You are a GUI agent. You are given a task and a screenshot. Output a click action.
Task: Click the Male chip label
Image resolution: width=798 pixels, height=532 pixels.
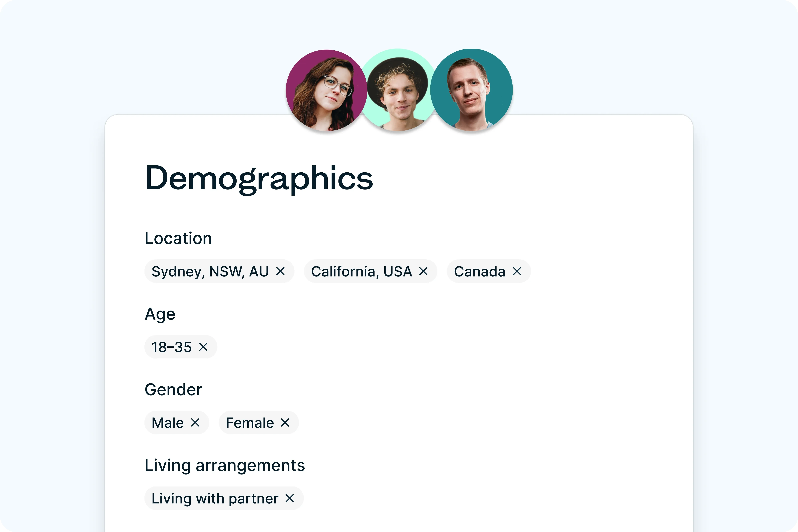168,423
